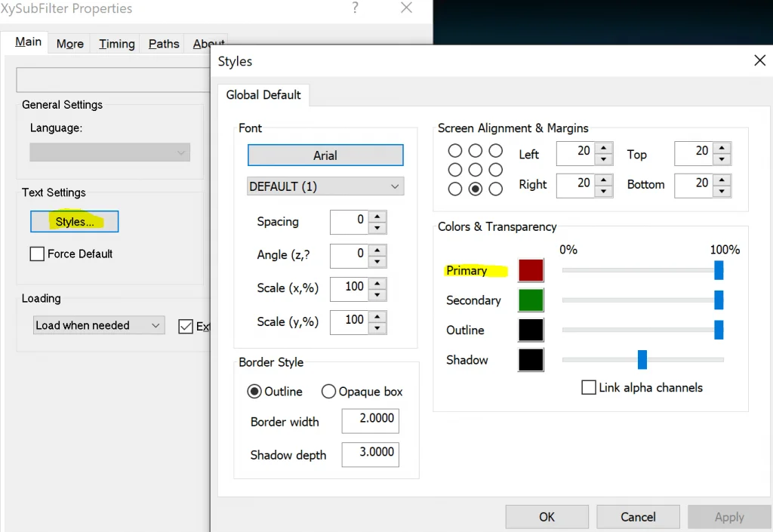This screenshot has height=532, width=773.
Task: Open the Load when needed dropdown
Action: (98, 324)
